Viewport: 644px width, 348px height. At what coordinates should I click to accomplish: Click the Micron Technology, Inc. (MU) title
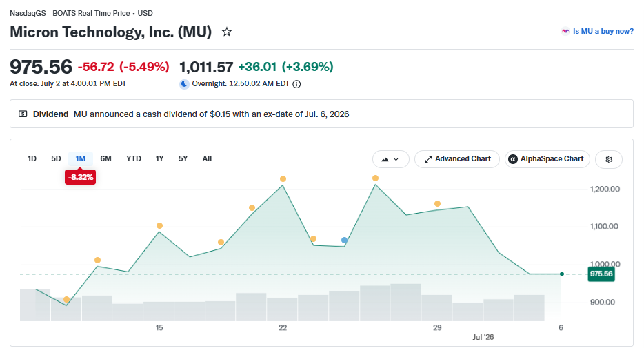click(110, 32)
